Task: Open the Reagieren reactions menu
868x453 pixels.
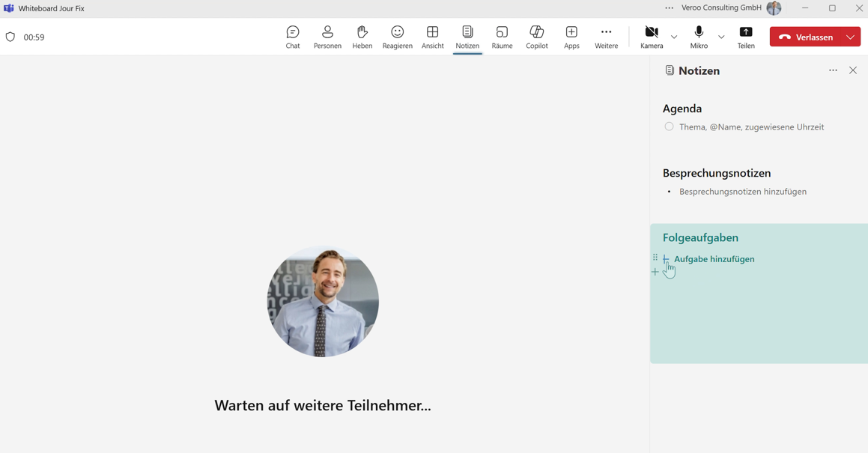Action: point(397,37)
